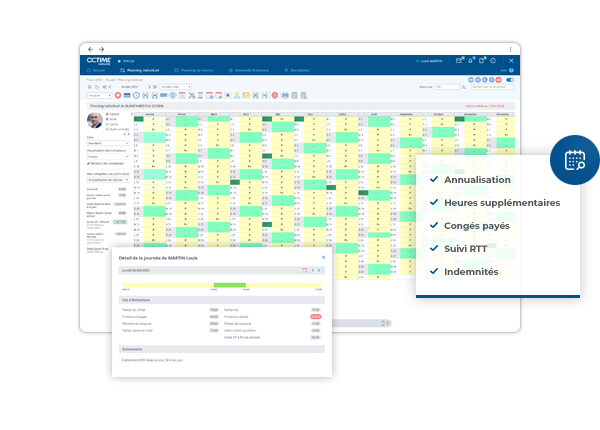Open the Planning de service tab
Viewport: 600px width, 430px height.
pyautogui.click(x=194, y=70)
